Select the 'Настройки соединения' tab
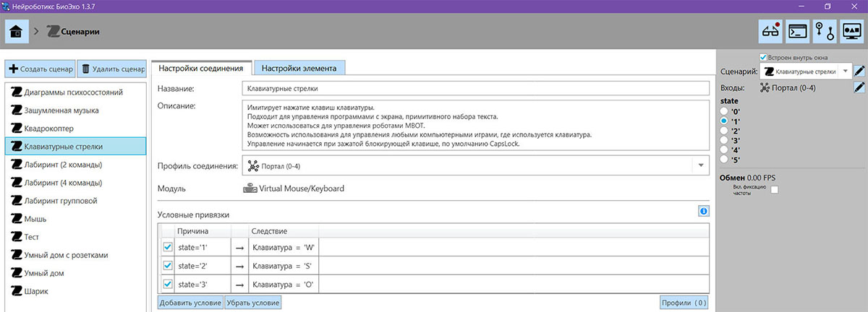The image size is (868, 312). point(201,68)
